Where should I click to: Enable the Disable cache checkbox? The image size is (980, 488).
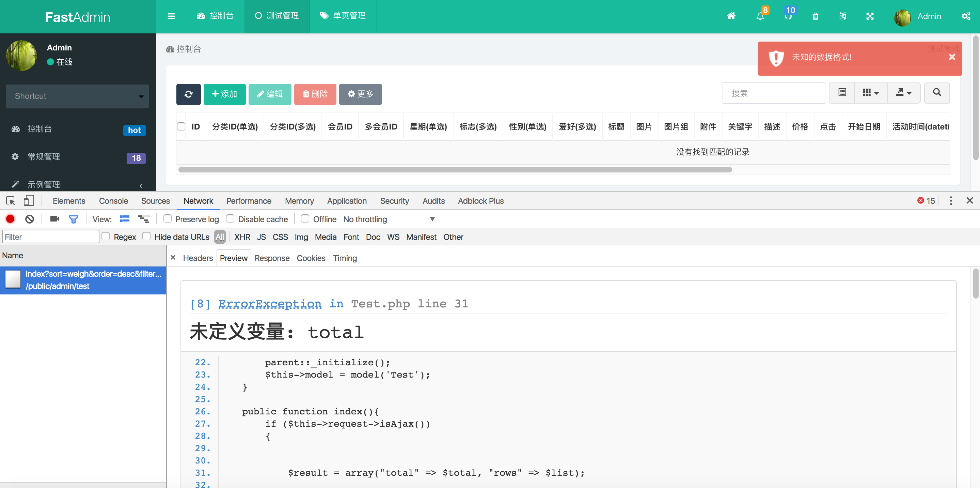click(231, 219)
